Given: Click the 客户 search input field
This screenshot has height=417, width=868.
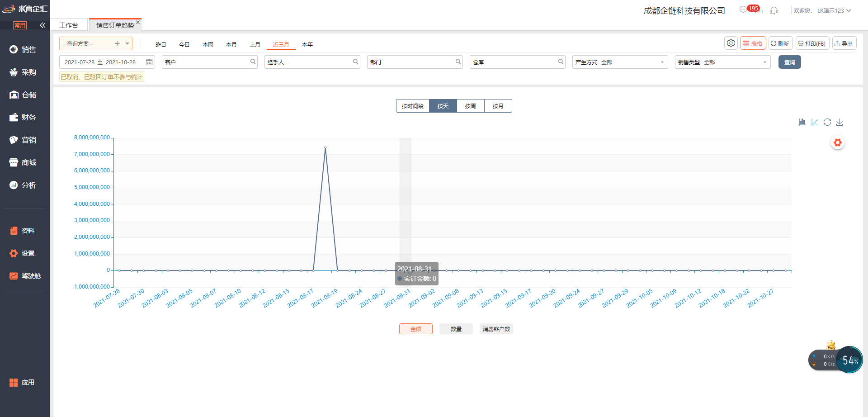Looking at the screenshot, I should pyautogui.click(x=206, y=62).
